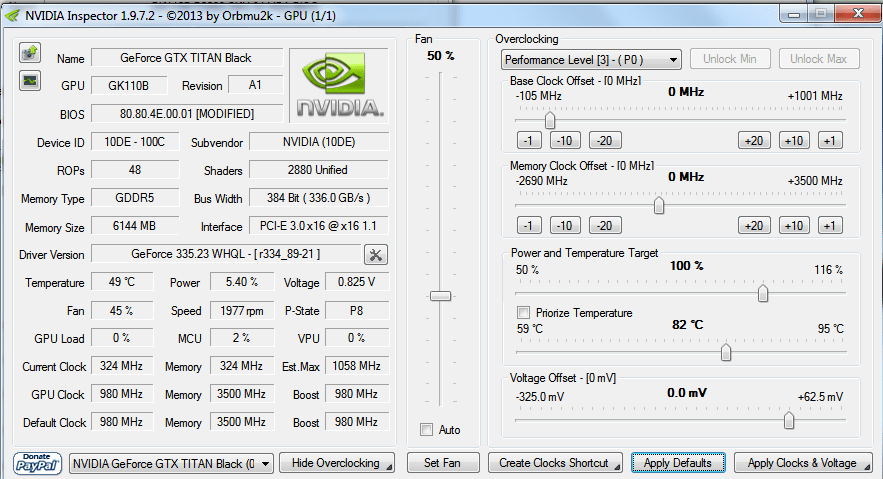Click Base Clock Offset +1 button
This screenshot has height=479, width=883.
click(830, 141)
